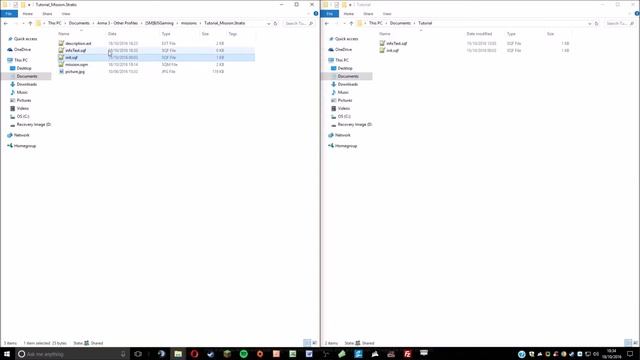Screen dimensions: 640x360
Task: Click the search box in right Tutorial window
Action: (620, 24)
